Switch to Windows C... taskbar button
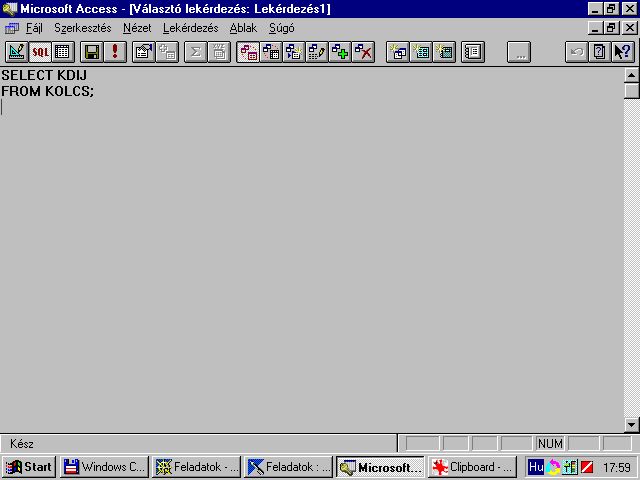Image resolution: width=640 pixels, height=480 pixels. coord(105,467)
